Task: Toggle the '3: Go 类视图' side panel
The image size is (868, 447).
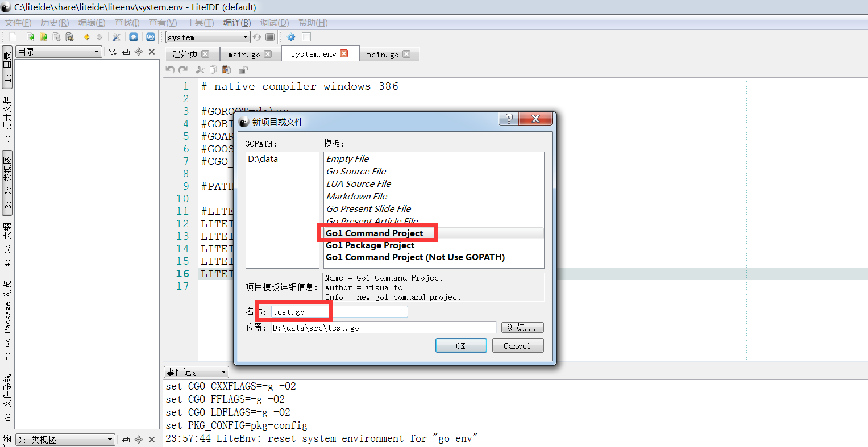Action: [7, 183]
